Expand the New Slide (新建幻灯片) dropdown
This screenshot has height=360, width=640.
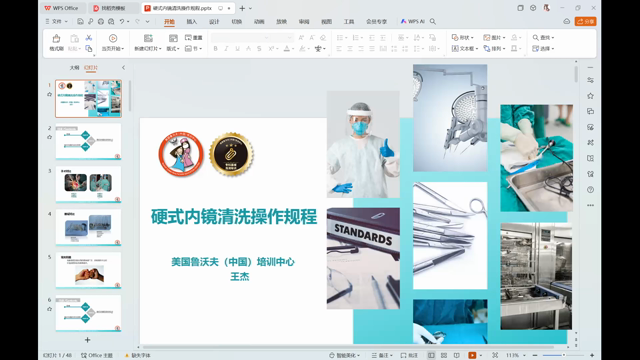148,49
